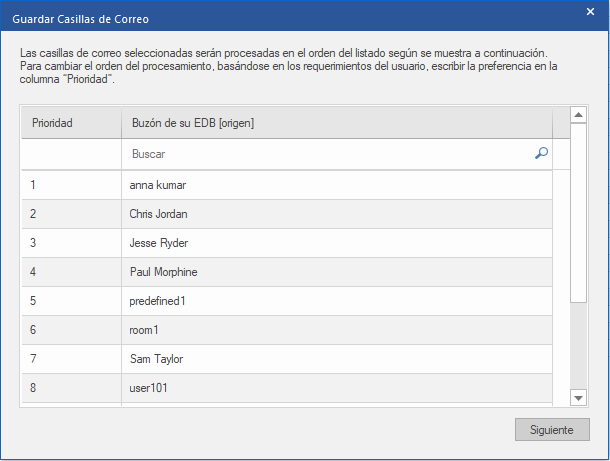
Task: Click the Siguiente button
Action: [x=552, y=430]
